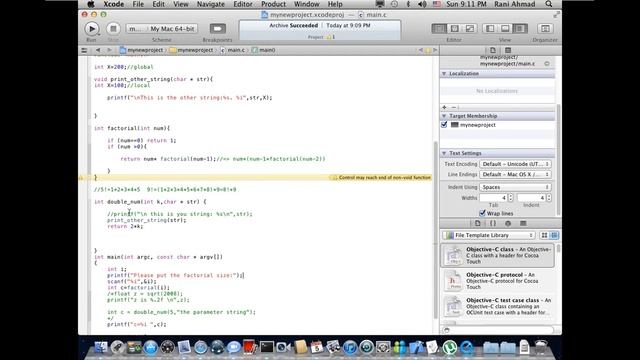Click the warning icon in editor gutter
This screenshot has width=640, height=360.
(81, 178)
